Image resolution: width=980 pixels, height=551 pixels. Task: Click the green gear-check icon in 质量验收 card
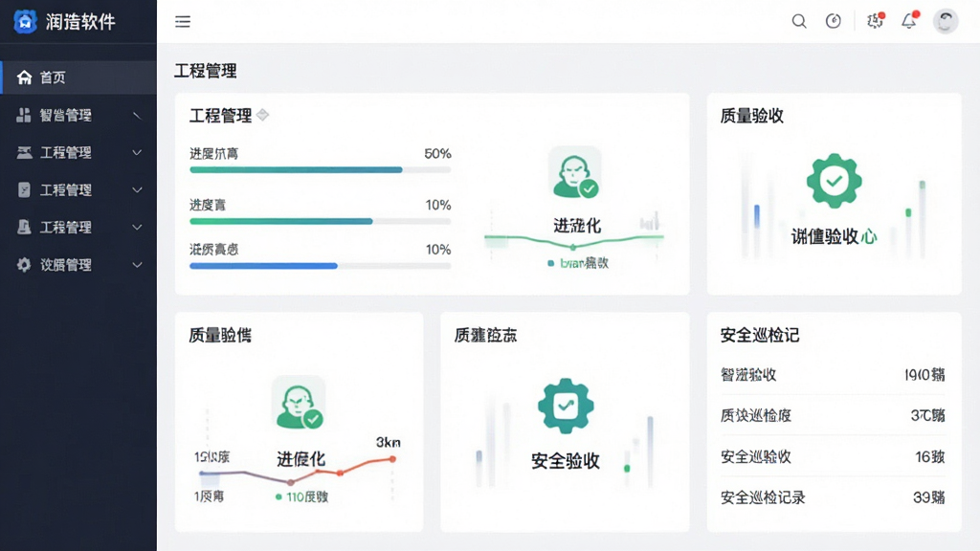tap(835, 181)
